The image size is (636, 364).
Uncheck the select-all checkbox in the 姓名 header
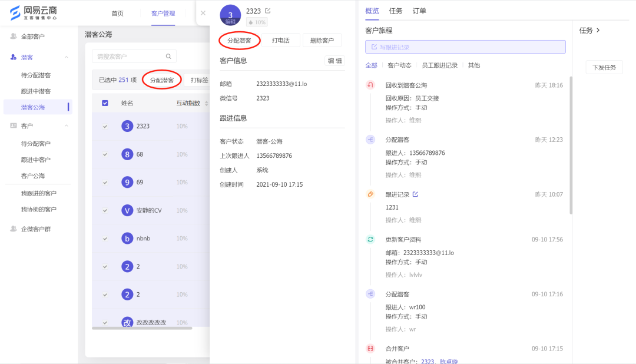pyautogui.click(x=105, y=103)
